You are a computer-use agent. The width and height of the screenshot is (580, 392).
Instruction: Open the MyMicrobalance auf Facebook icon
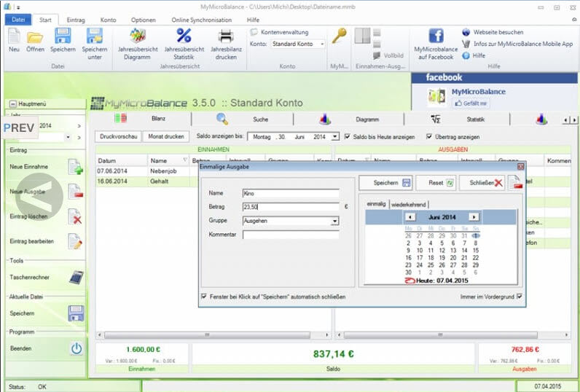(436, 36)
